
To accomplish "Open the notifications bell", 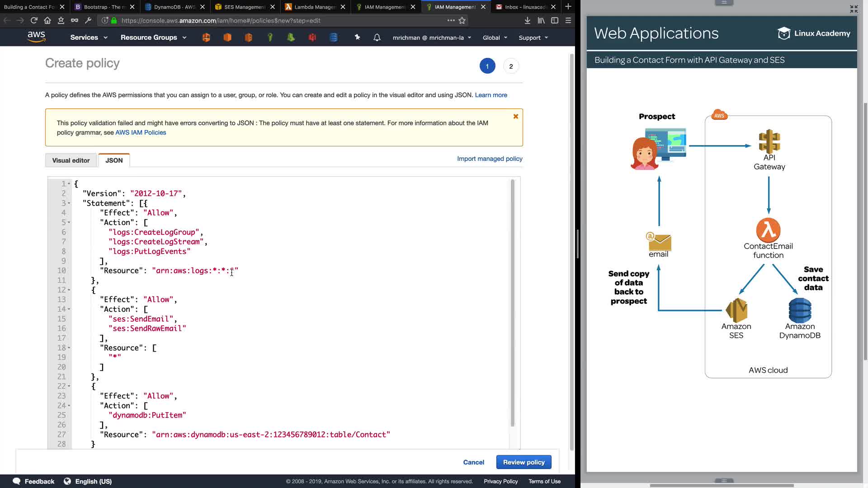I will pyautogui.click(x=377, y=38).
